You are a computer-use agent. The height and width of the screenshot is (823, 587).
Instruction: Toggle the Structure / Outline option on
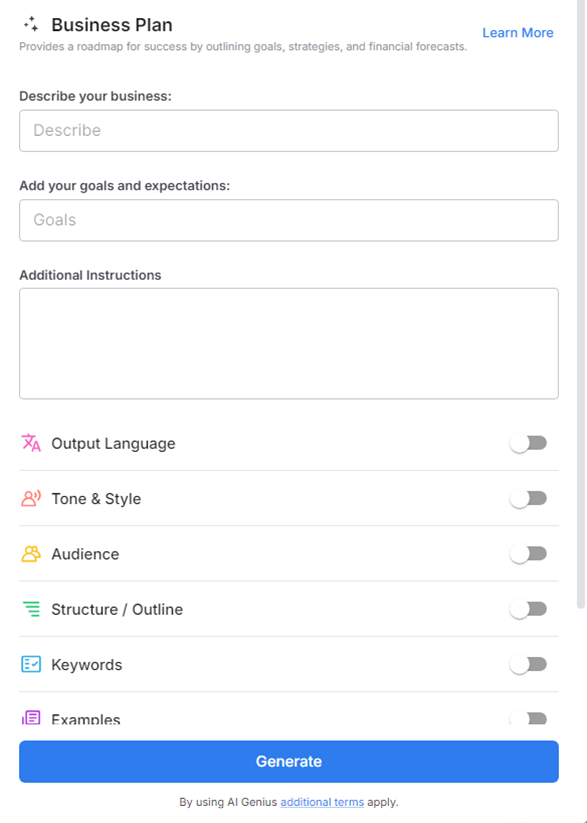529,608
